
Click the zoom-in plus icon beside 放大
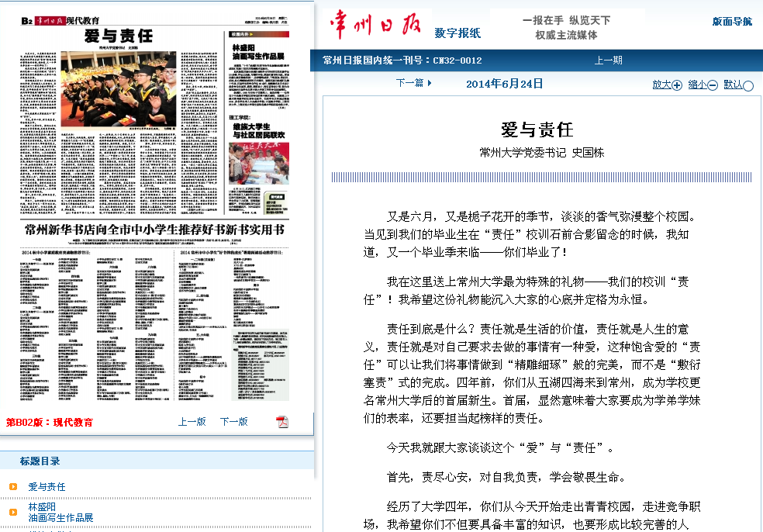[x=677, y=85]
